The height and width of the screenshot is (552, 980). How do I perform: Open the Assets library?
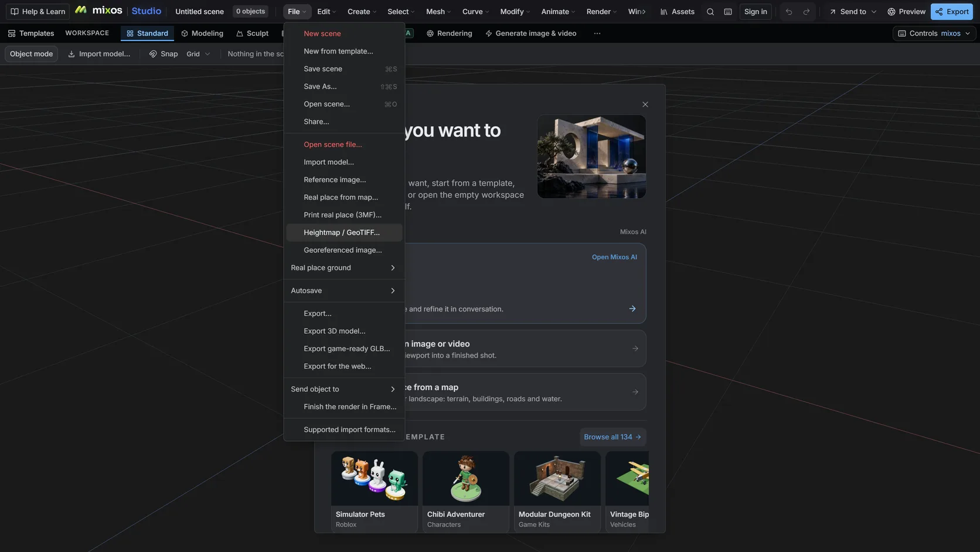click(x=677, y=12)
